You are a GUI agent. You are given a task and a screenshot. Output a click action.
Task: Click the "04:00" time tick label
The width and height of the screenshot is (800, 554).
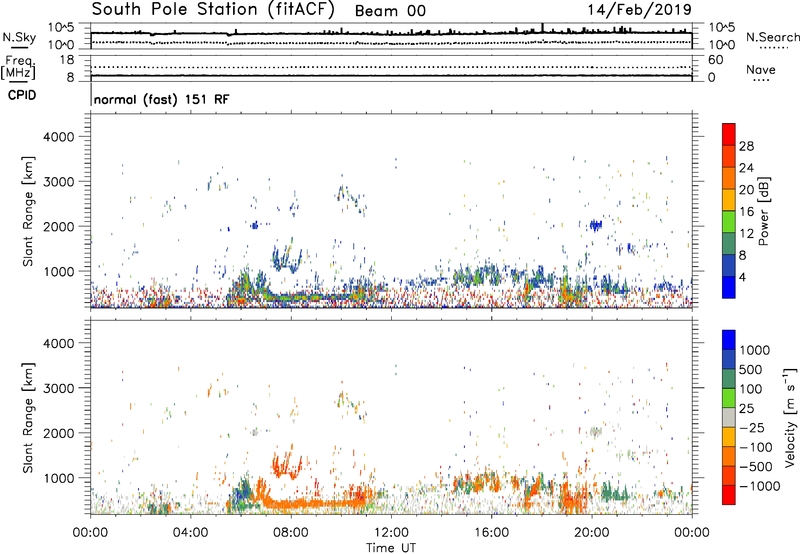coord(190,533)
